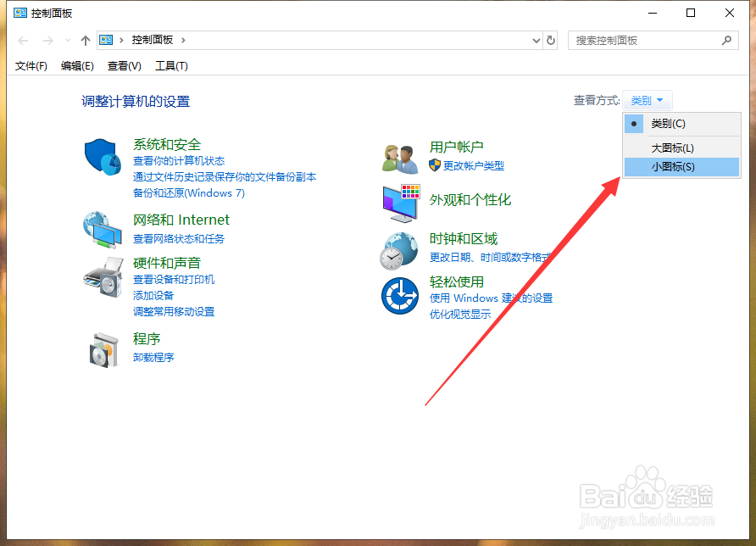Click 添加设备 link
The height and width of the screenshot is (546, 756).
pyautogui.click(x=153, y=296)
